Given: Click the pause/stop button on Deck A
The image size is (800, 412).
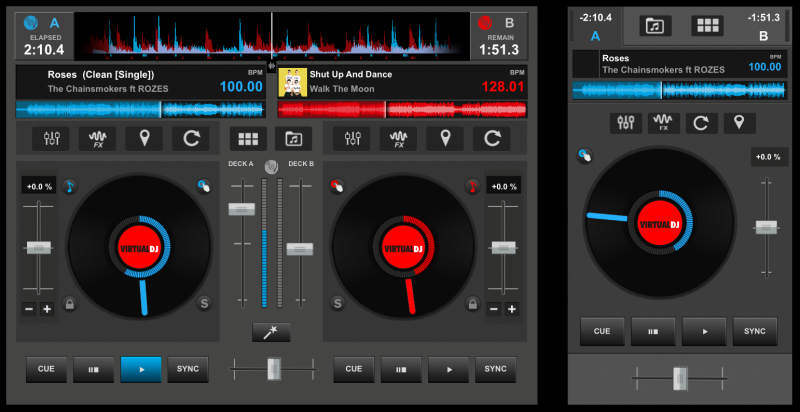Looking at the screenshot, I should 93,369.
